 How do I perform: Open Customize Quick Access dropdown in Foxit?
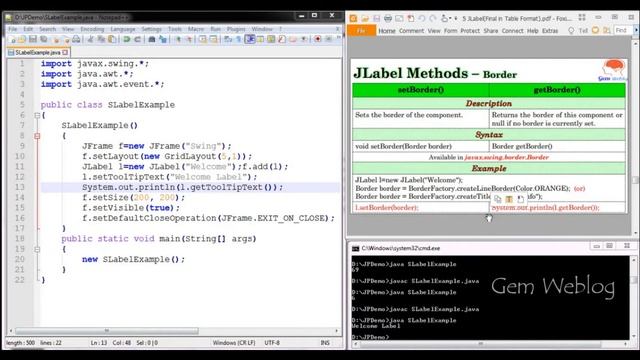(x=456, y=18)
